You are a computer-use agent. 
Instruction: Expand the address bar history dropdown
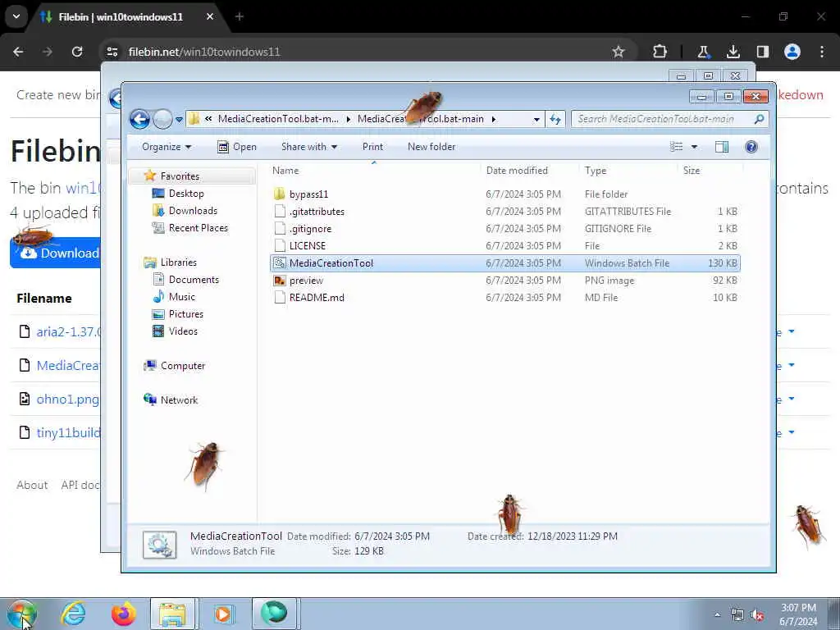click(536, 120)
